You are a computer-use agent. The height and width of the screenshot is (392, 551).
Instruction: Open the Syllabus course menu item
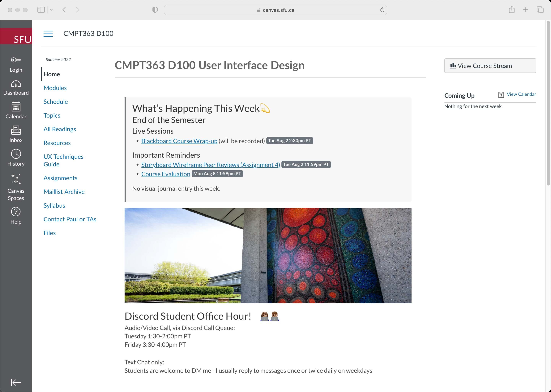point(54,205)
